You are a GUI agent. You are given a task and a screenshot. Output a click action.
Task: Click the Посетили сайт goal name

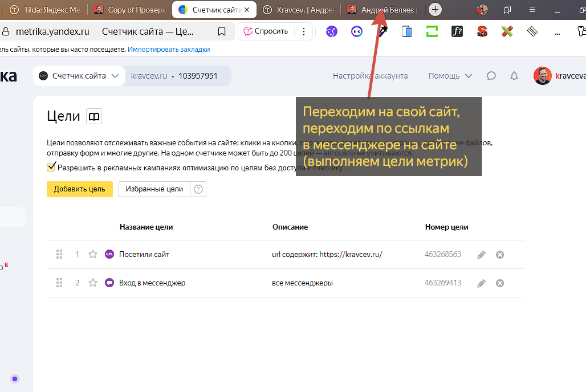coord(144,255)
